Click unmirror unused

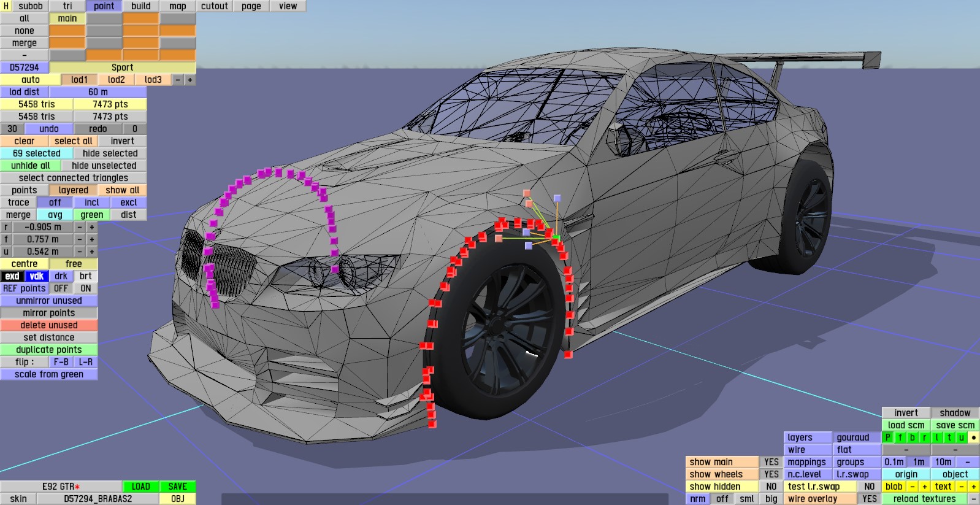pyautogui.click(x=49, y=301)
